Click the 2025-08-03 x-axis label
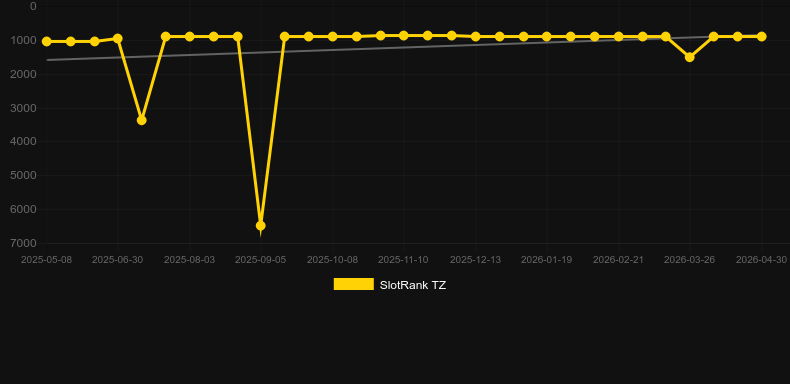790x384 pixels. [x=189, y=260]
